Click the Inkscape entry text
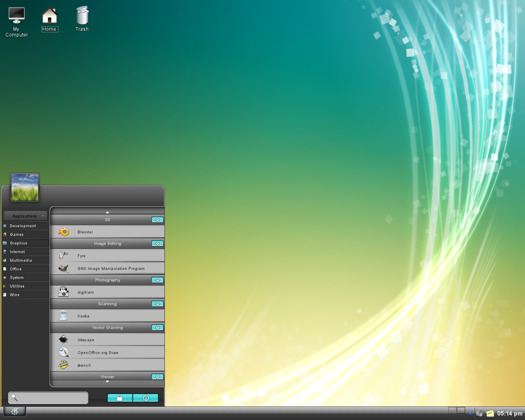The image size is (525, 420). click(86, 340)
